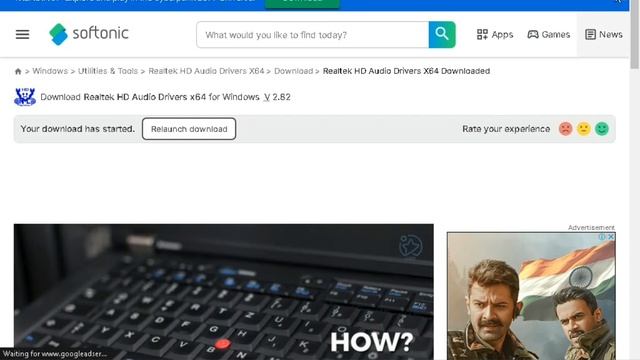Click 'Rate your experience' label

point(506,129)
